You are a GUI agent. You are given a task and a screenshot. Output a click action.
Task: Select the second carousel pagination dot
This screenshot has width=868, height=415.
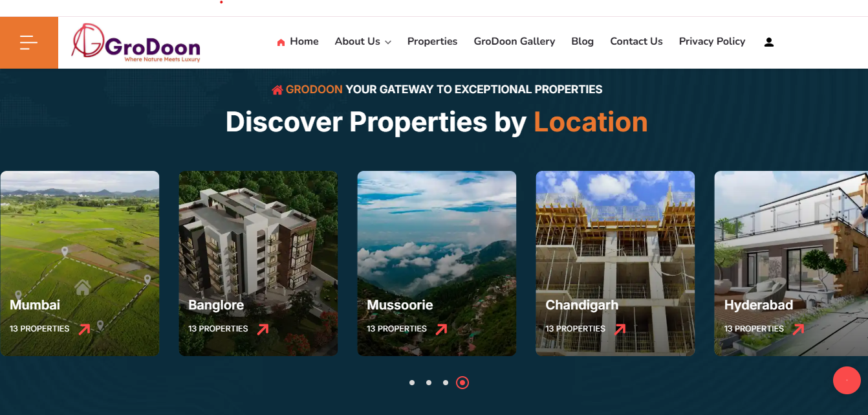coord(429,383)
